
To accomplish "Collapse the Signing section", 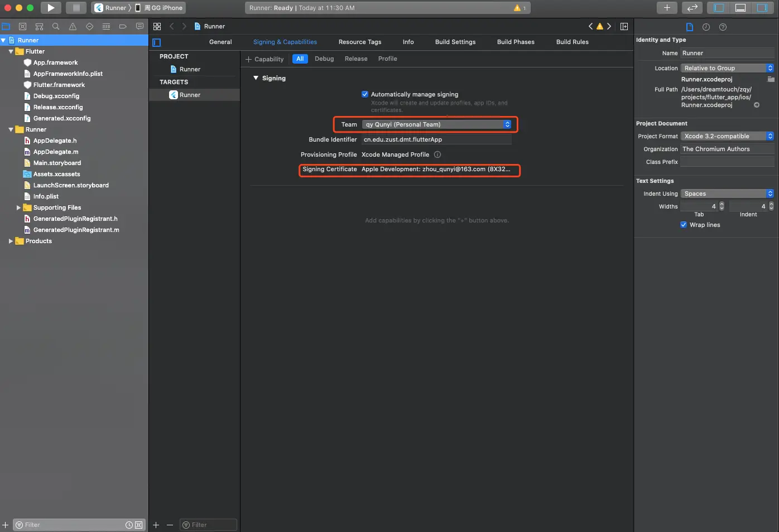I will click(256, 78).
